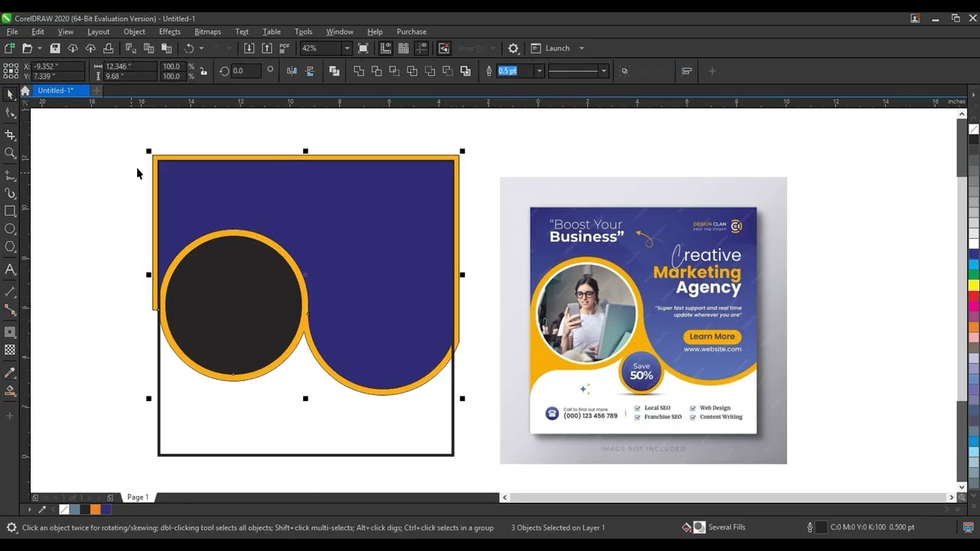Toggle Show guidelines button

pyautogui.click(x=421, y=48)
